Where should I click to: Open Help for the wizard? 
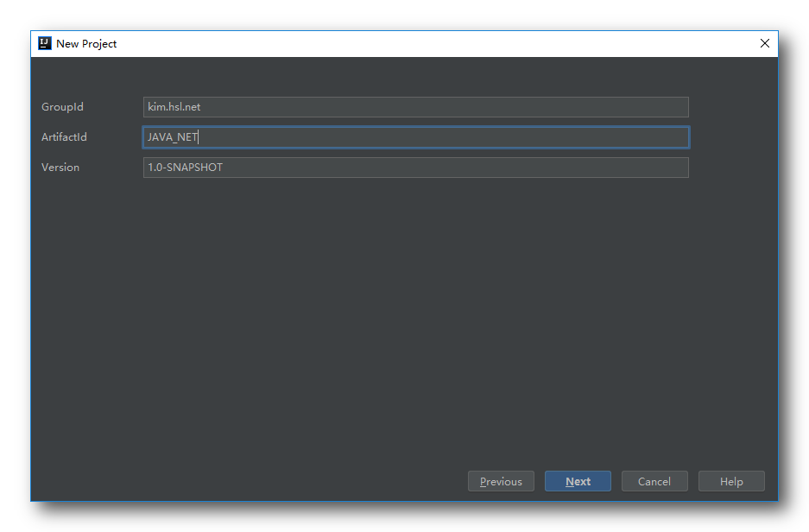pyautogui.click(x=731, y=481)
